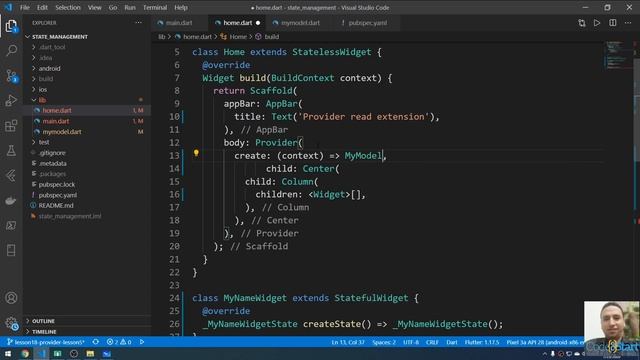The image size is (640, 360).
Task: Open Explorer panel More Actions ellipsis
Action: coord(138,23)
